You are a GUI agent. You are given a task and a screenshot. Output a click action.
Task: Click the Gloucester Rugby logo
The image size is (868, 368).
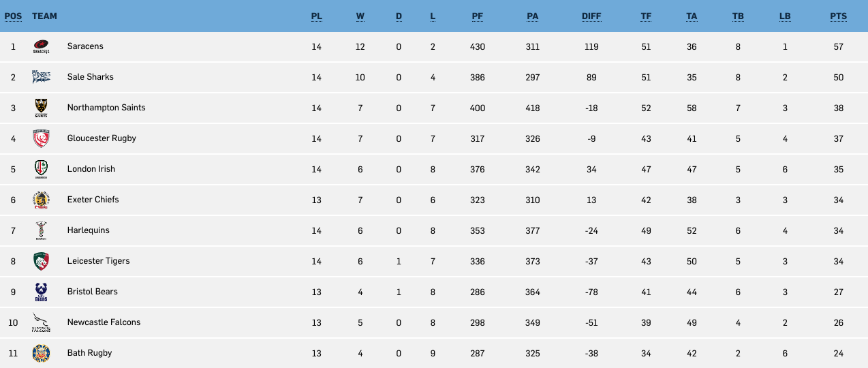(x=42, y=138)
